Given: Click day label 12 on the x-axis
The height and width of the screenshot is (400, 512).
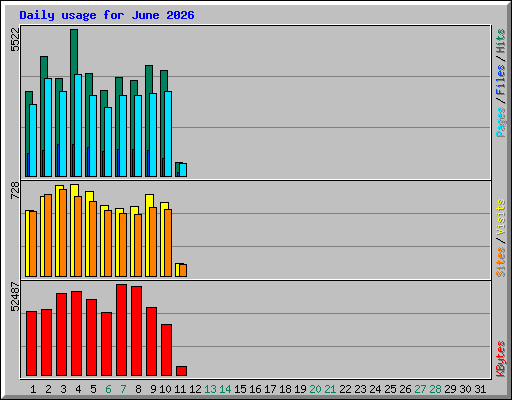Looking at the screenshot, I should [x=195, y=389].
